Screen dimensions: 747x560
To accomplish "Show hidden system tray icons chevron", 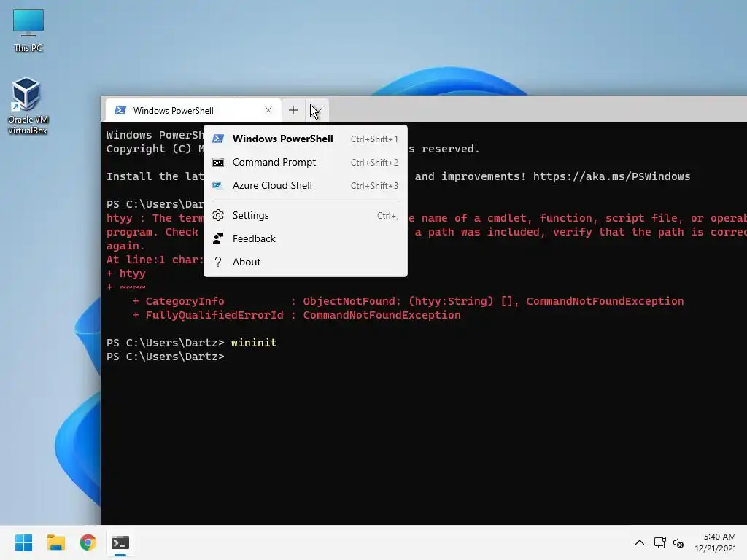I will pos(640,542).
